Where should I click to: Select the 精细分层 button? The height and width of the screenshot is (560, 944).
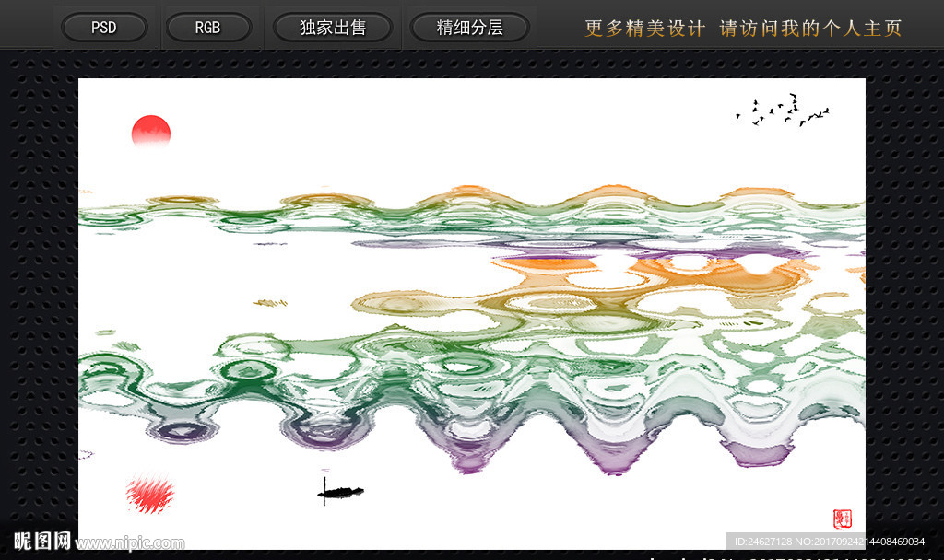coord(469,28)
